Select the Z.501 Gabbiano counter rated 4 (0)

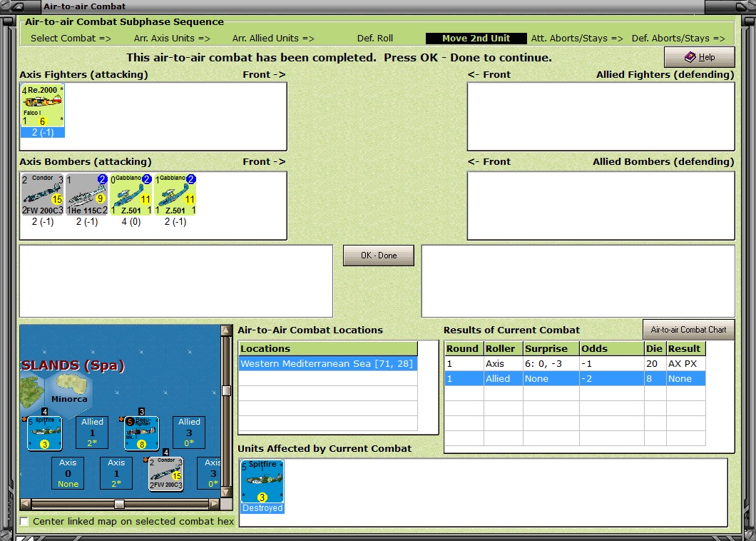point(131,194)
